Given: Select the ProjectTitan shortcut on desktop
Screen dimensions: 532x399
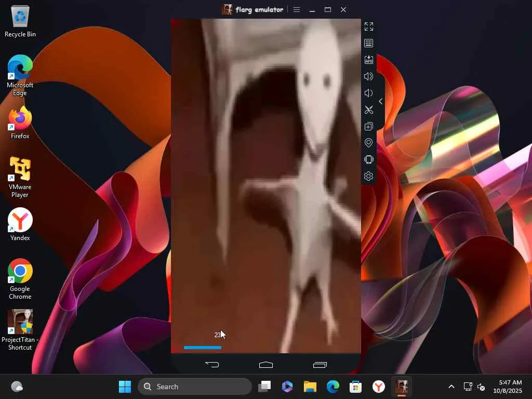Looking at the screenshot, I should (20, 330).
